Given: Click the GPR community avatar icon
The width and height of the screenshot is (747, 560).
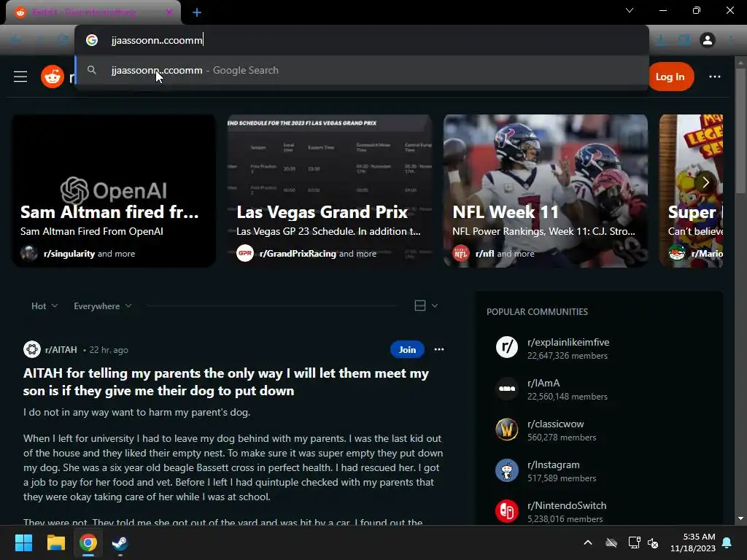Looking at the screenshot, I should [245, 253].
